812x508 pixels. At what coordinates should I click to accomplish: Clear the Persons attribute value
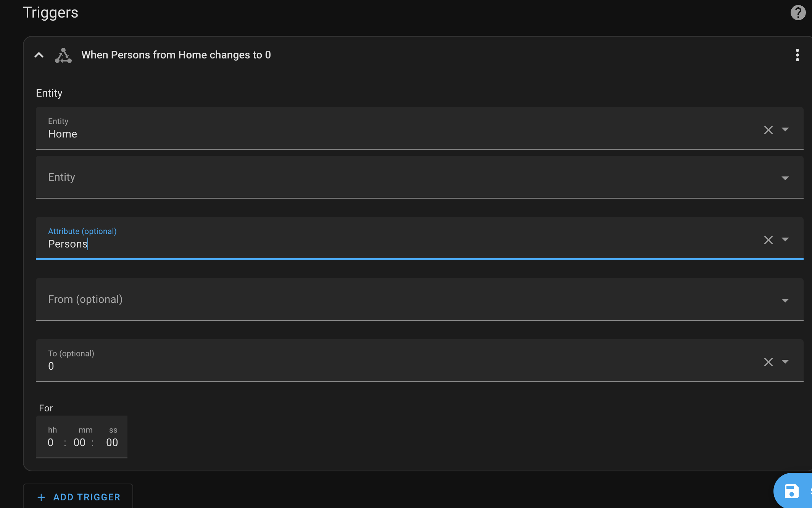[x=768, y=240]
